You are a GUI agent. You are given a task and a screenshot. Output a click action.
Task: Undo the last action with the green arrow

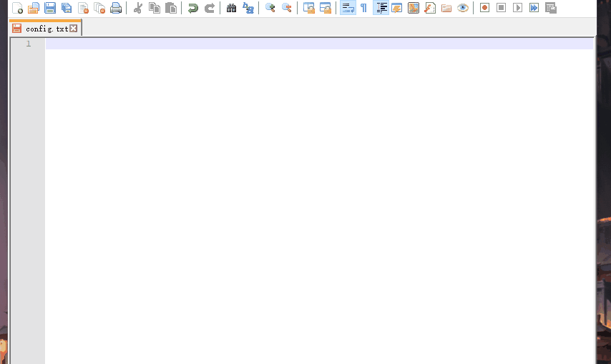(193, 8)
